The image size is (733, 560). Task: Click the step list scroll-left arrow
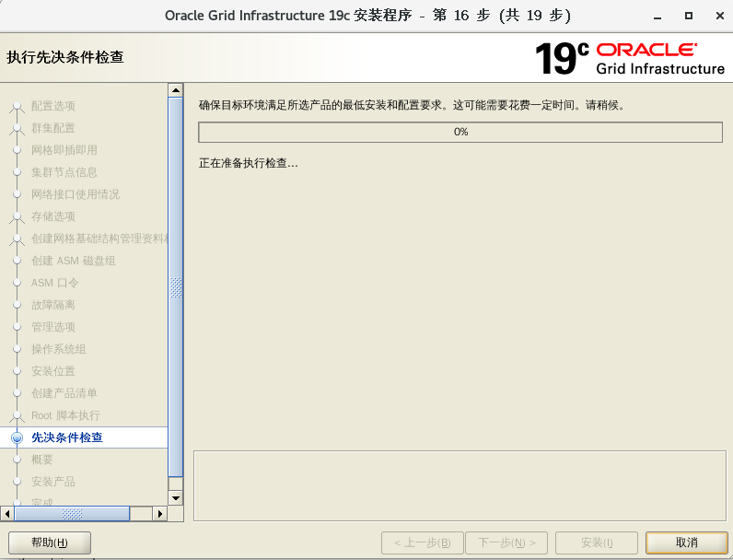[x=7, y=514]
